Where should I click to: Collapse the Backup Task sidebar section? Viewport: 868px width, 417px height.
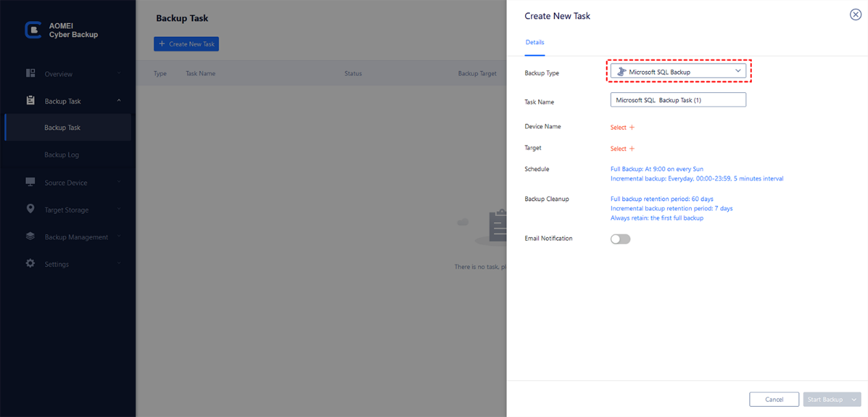(119, 101)
